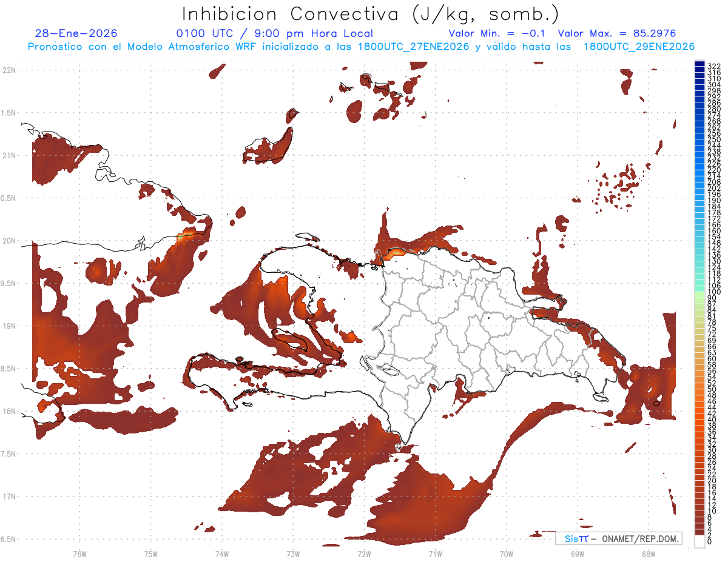Click the "19N" latitude label

click(x=9, y=326)
